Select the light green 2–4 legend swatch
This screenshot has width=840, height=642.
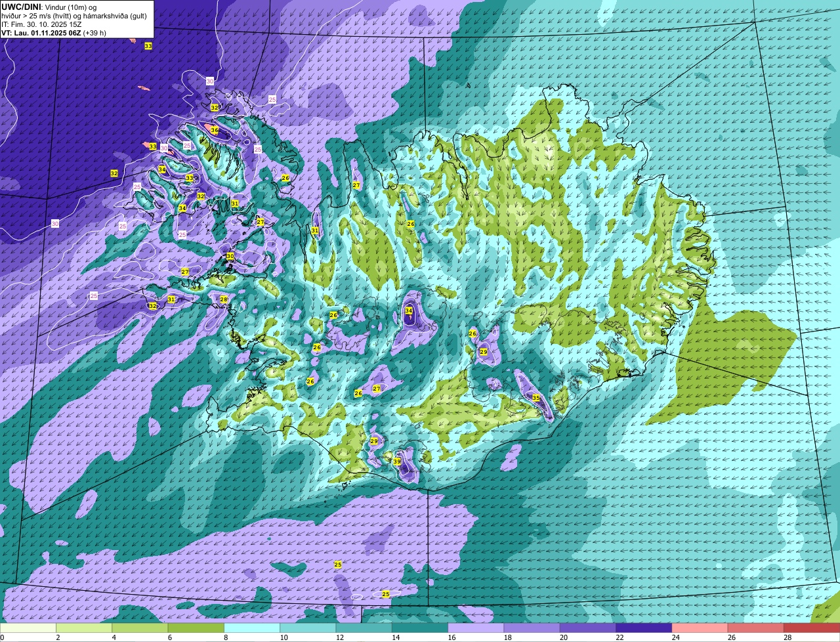tap(85, 628)
